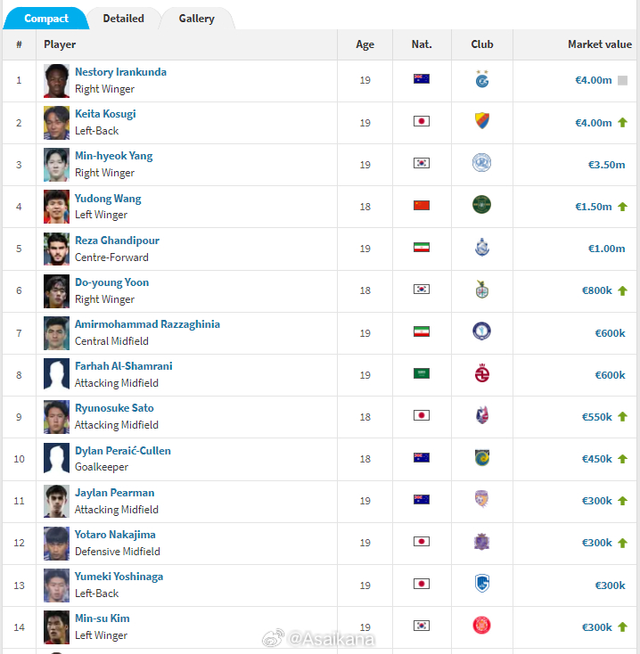
Task: Click Saudi Arabia flag for Farhah Al-Shamrani
Action: click(421, 374)
